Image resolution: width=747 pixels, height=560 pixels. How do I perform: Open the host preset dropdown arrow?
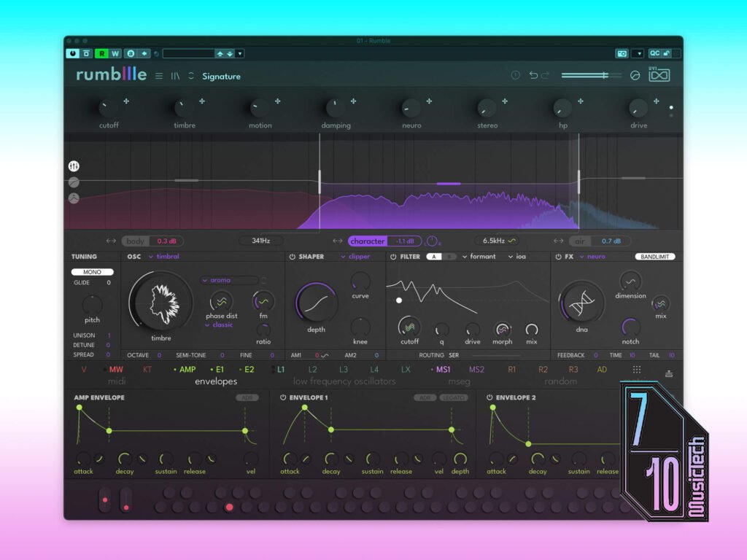pyautogui.click(x=240, y=54)
